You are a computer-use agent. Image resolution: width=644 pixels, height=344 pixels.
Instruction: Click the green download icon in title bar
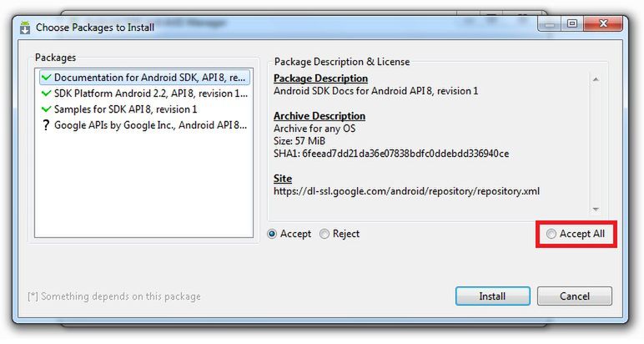click(x=24, y=27)
